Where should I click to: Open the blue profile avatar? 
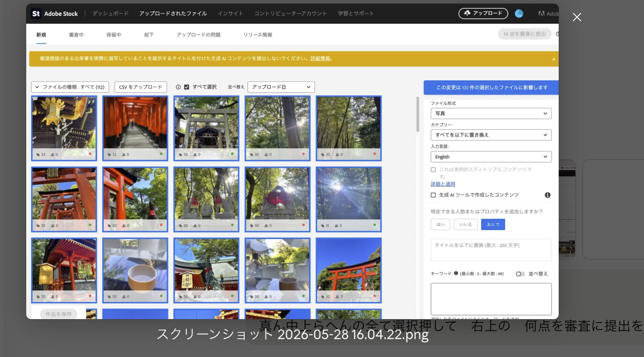click(x=519, y=14)
